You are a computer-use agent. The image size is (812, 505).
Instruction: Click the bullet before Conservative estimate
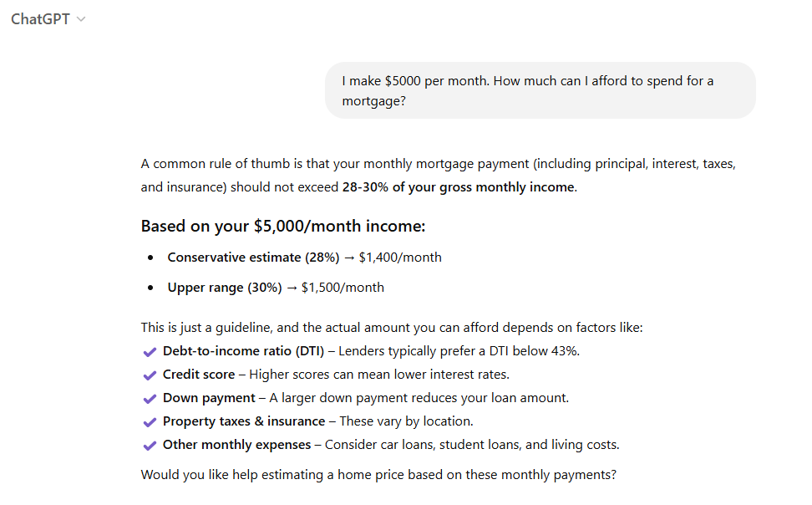click(x=150, y=258)
